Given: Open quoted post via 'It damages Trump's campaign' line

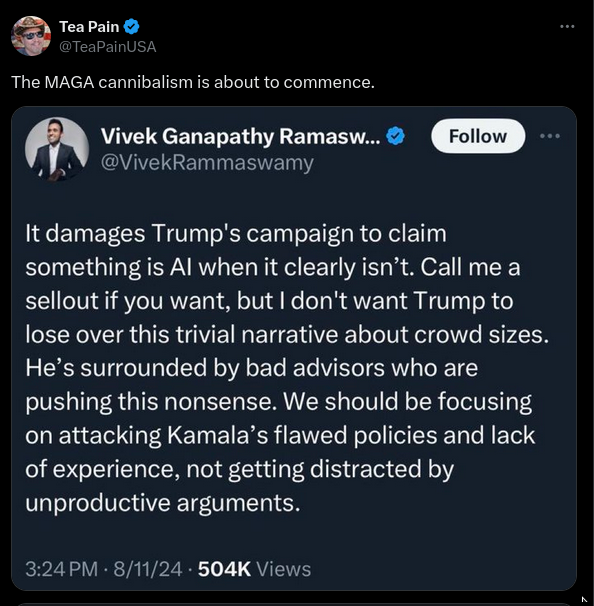Looking at the screenshot, I should pyautogui.click(x=236, y=234).
